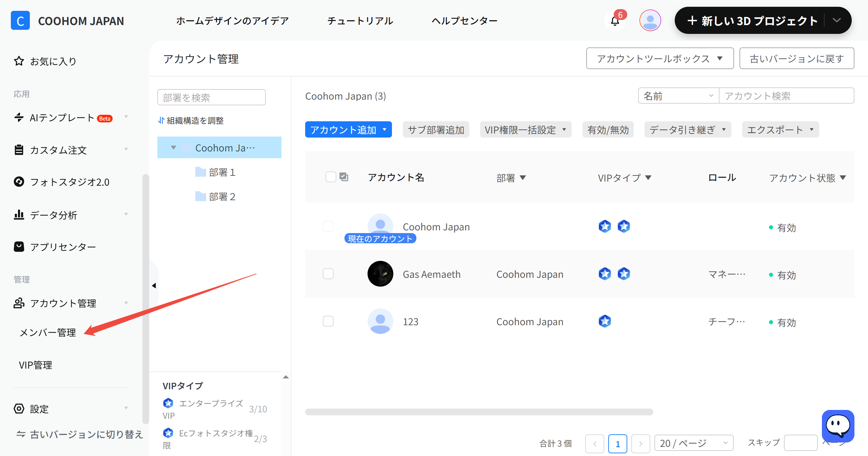Open the データ引き継ぎ dropdown
868x456 pixels.
(x=688, y=129)
